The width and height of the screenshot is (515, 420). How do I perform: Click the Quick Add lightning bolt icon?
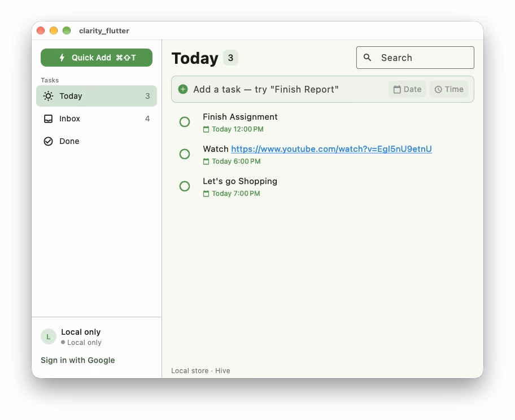pyautogui.click(x=62, y=58)
